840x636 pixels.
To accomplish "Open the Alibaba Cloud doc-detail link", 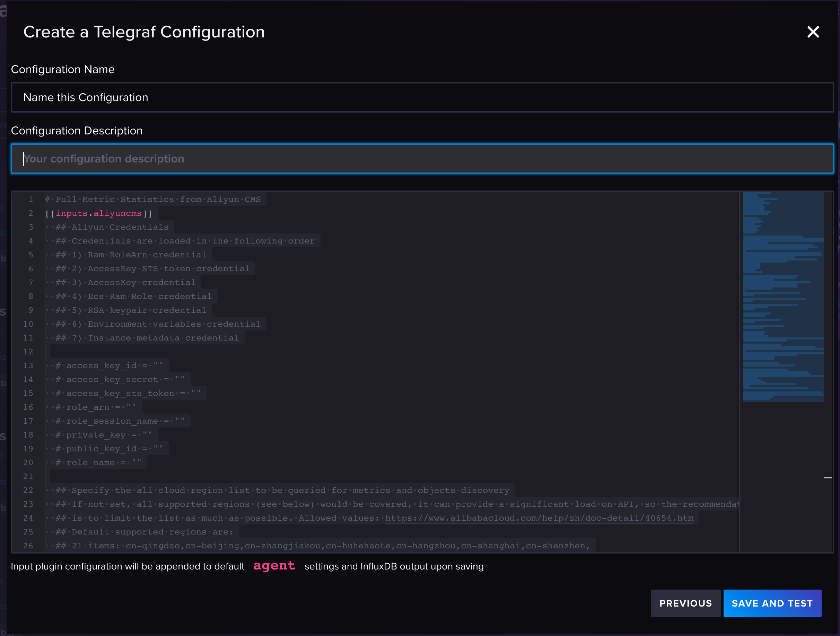I will pyautogui.click(x=539, y=518).
